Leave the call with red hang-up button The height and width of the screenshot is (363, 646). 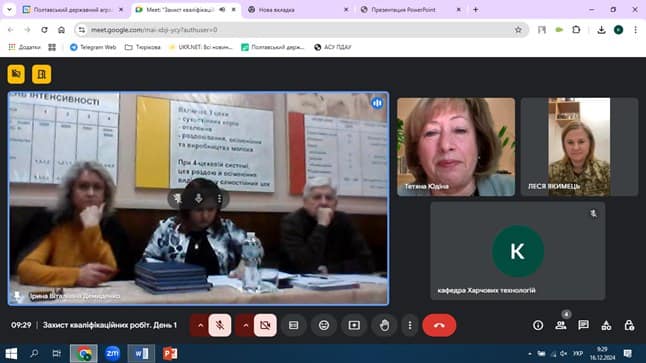click(x=439, y=325)
